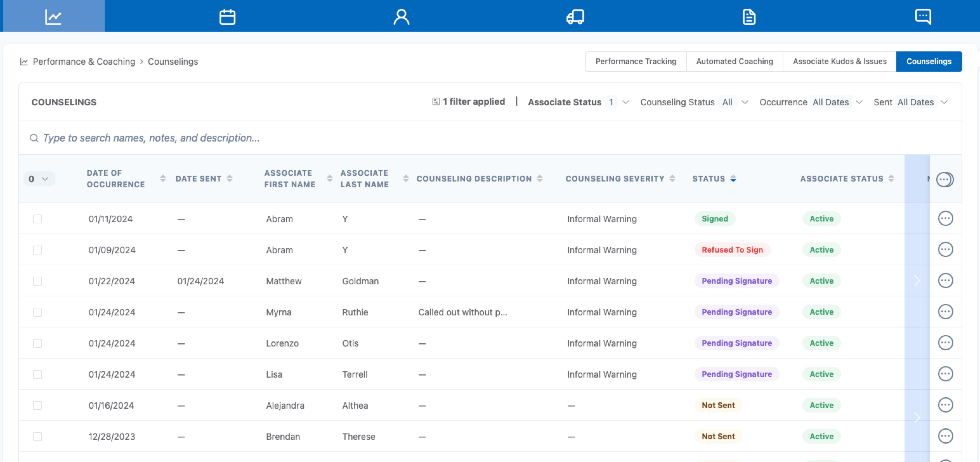980x462 pixels.
Task: Open the associates person nav icon
Action: pyautogui.click(x=401, y=16)
